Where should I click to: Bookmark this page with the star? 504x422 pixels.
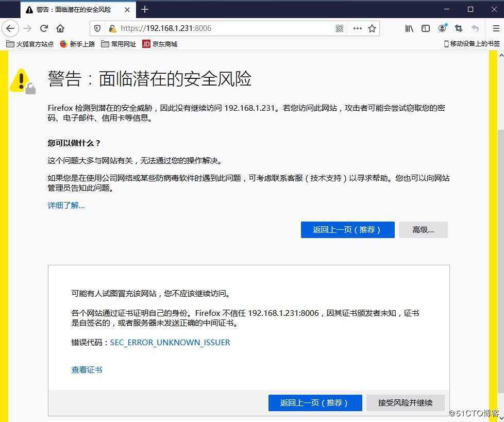372,28
